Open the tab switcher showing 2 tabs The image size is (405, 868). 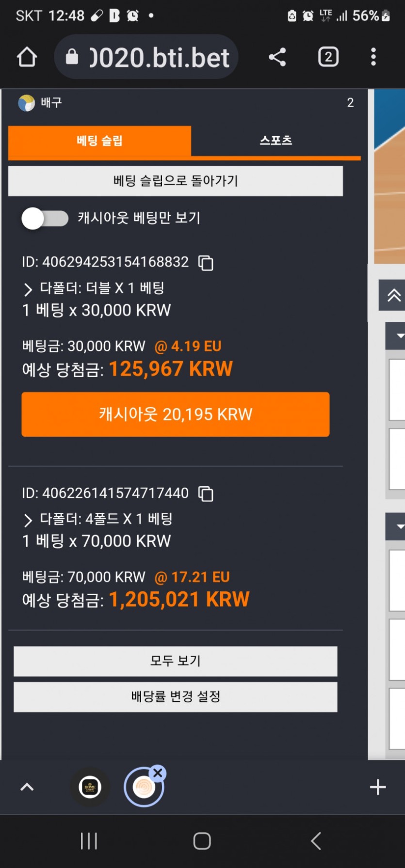[328, 57]
